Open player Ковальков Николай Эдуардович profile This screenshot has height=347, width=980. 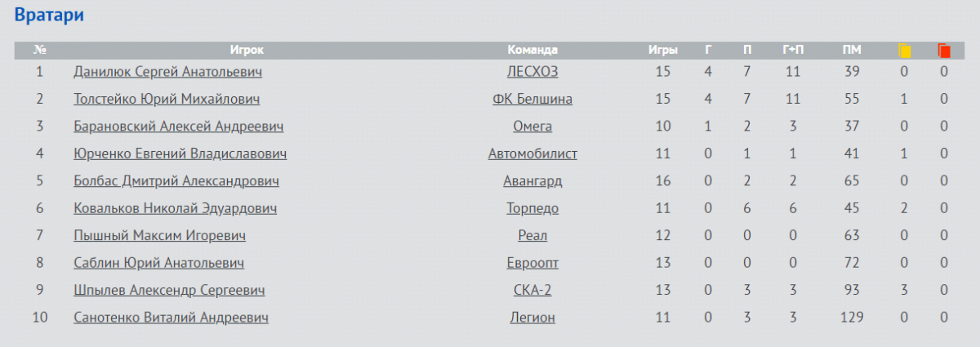[175, 208]
